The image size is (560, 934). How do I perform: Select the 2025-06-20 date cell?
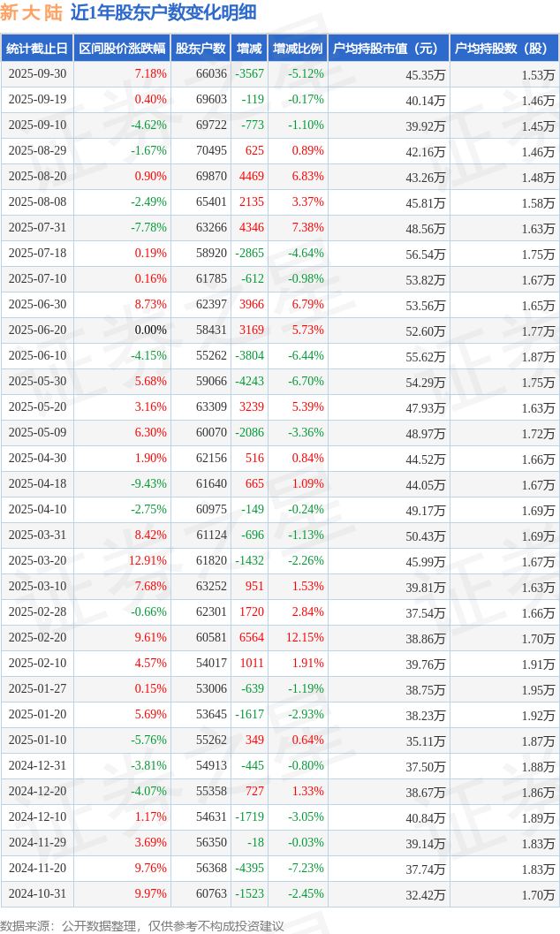pos(37,330)
